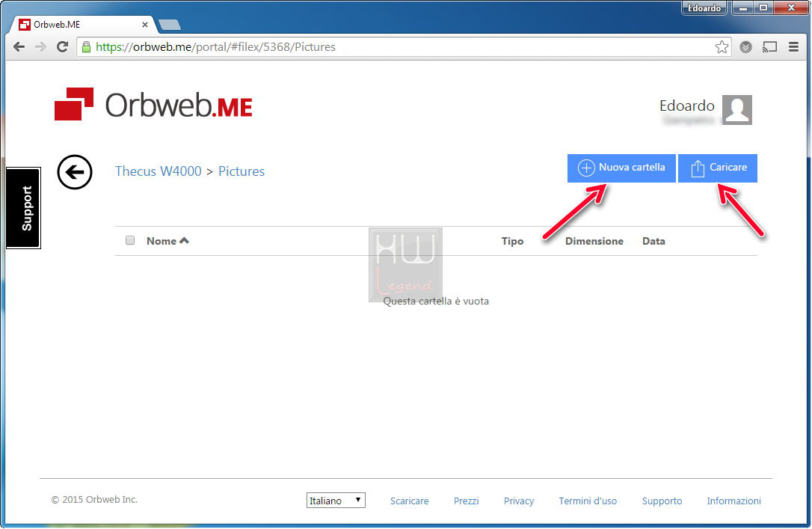Screen dimensions: 812x529
Task: Reload the page with the refresh icon
Action: [x=62, y=47]
